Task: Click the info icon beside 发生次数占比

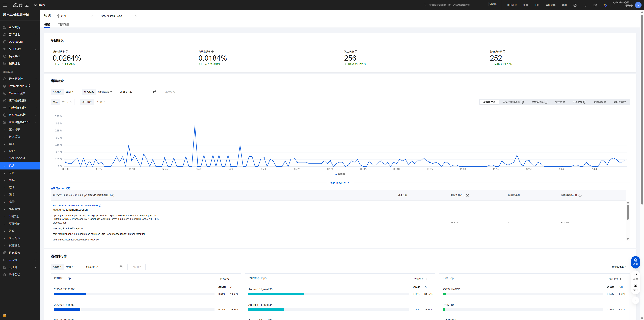Action: (468, 195)
